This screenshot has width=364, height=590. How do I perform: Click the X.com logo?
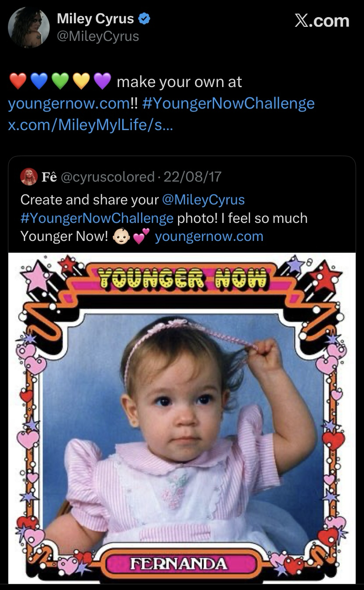click(322, 21)
